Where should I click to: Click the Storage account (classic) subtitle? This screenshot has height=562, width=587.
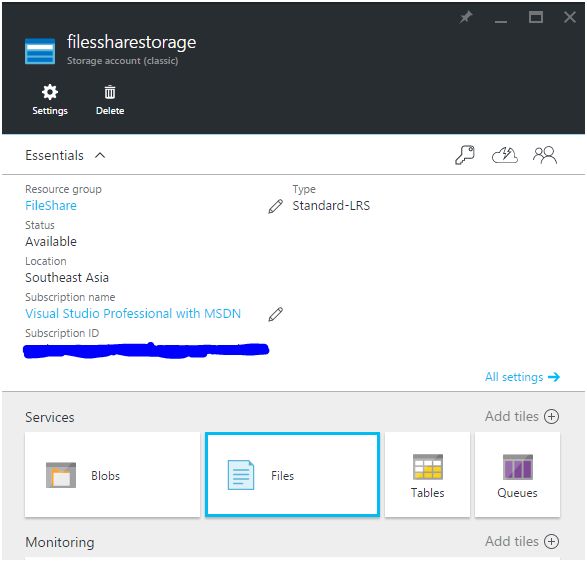tap(122, 61)
